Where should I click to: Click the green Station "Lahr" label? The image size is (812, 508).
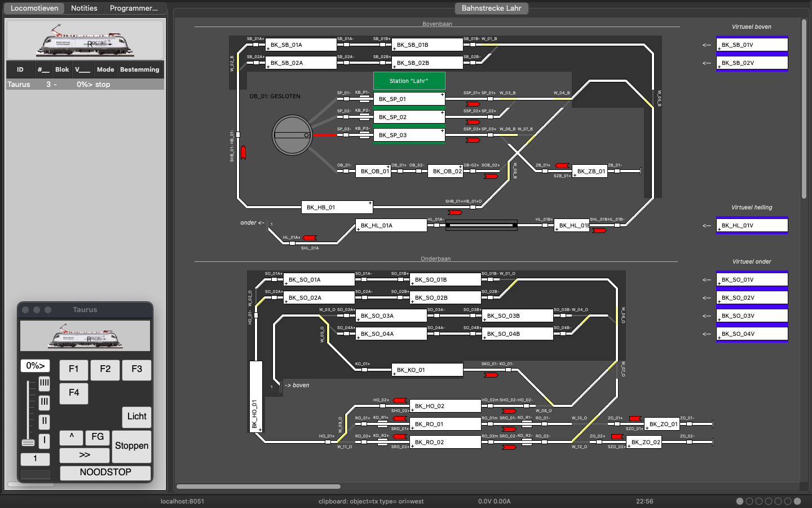click(x=409, y=81)
